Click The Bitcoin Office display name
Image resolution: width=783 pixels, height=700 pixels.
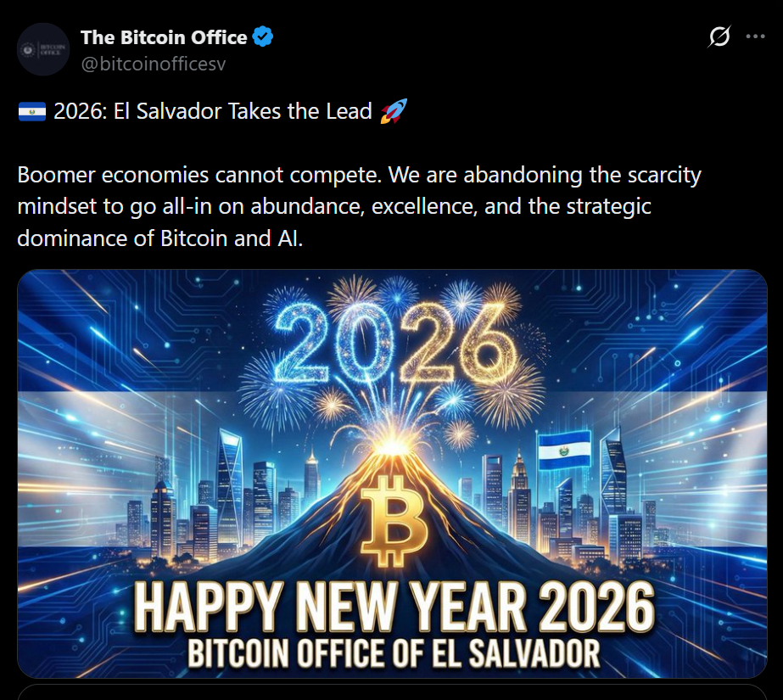(164, 37)
